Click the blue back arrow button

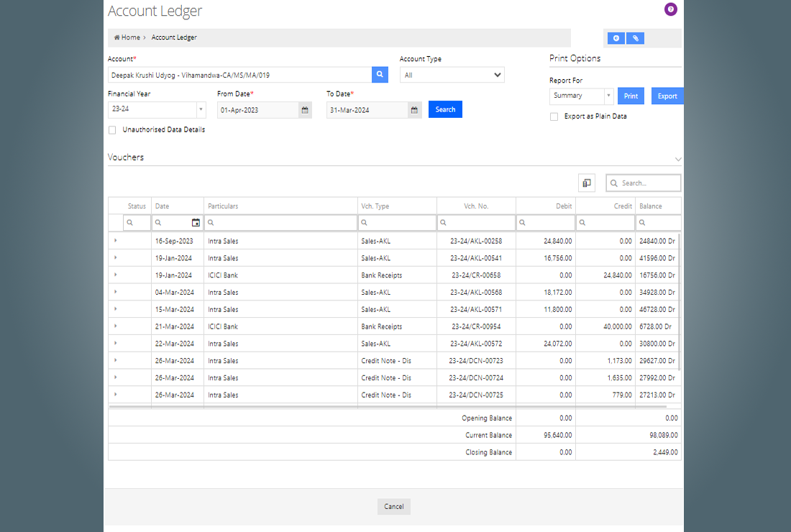click(x=616, y=38)
